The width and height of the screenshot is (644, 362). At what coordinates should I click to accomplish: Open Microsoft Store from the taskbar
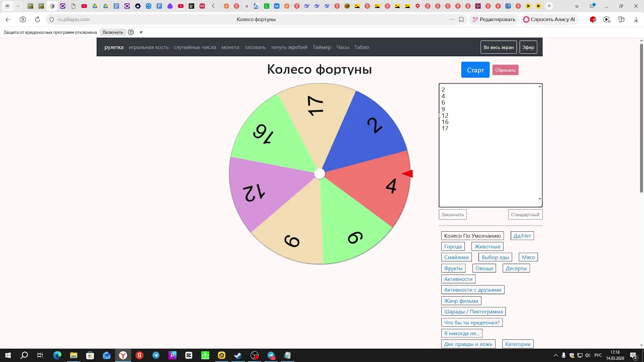[x=90, y=355]
